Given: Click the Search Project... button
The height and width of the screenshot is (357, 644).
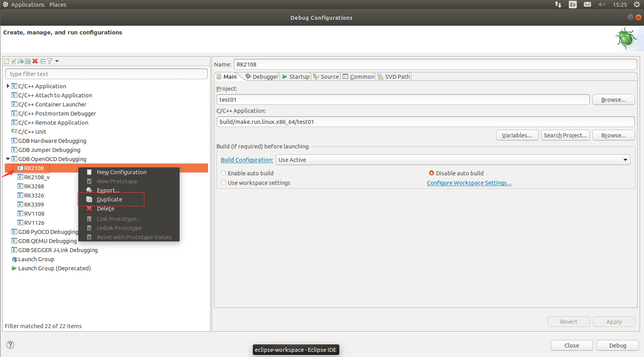Looking at the screenshot, I should click(565, 135).
